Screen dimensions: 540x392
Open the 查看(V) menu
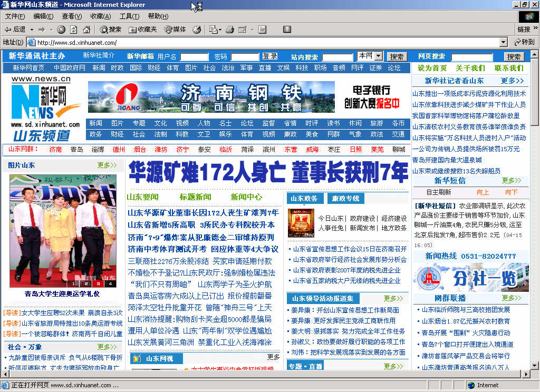pyautogui.click(x=72, y=16)
